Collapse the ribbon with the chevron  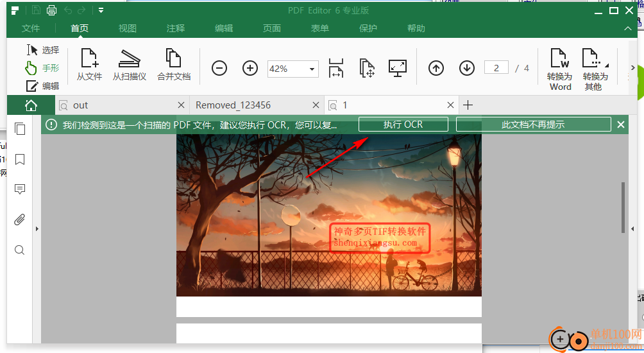tap(627, 28)
